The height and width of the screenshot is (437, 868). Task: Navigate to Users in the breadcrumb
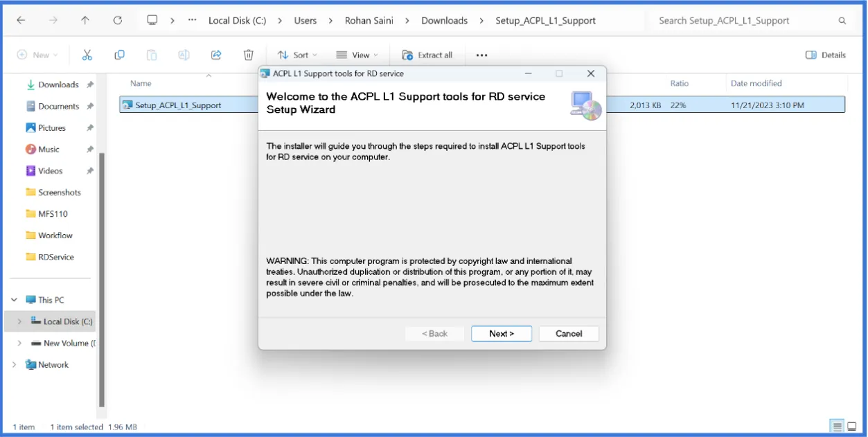[305, 21]
